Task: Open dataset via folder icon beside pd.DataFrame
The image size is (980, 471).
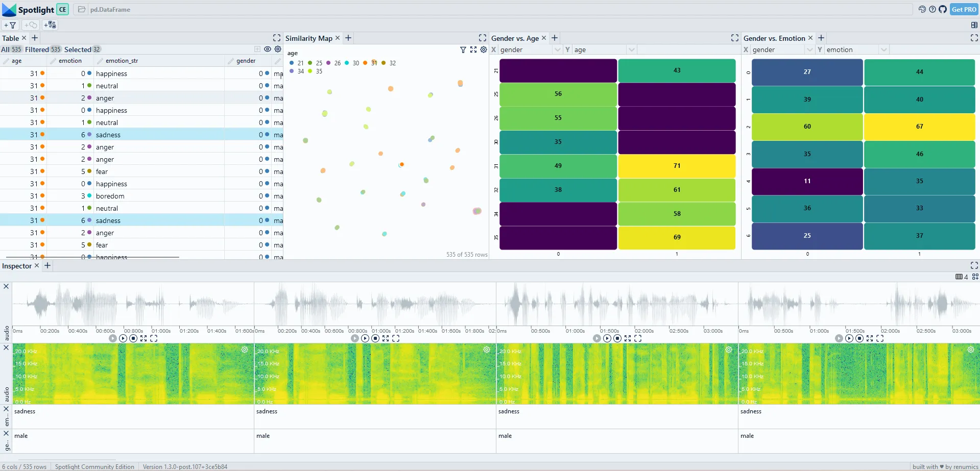Action: pyautogui.click(x=81, y=9)
